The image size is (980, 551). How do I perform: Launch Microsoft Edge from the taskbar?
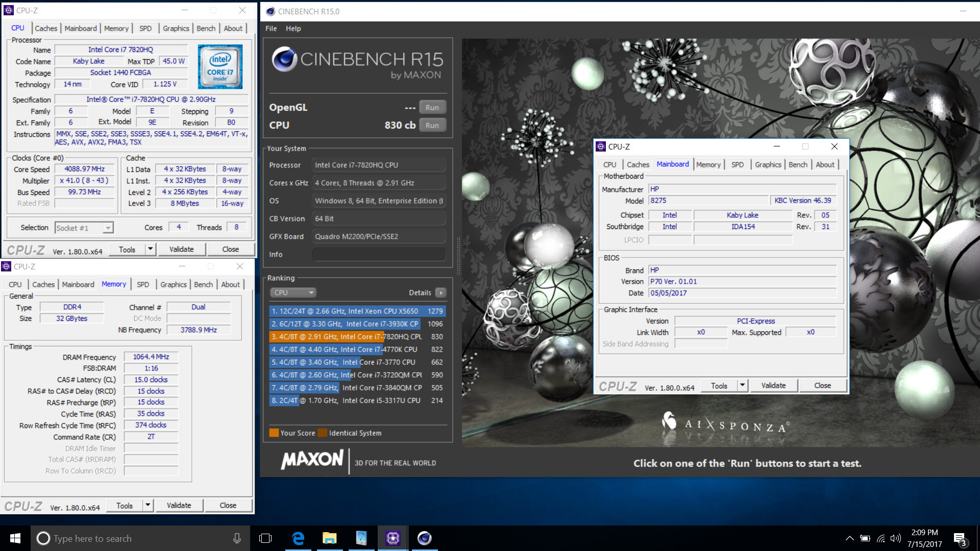[x=298, y=538]
